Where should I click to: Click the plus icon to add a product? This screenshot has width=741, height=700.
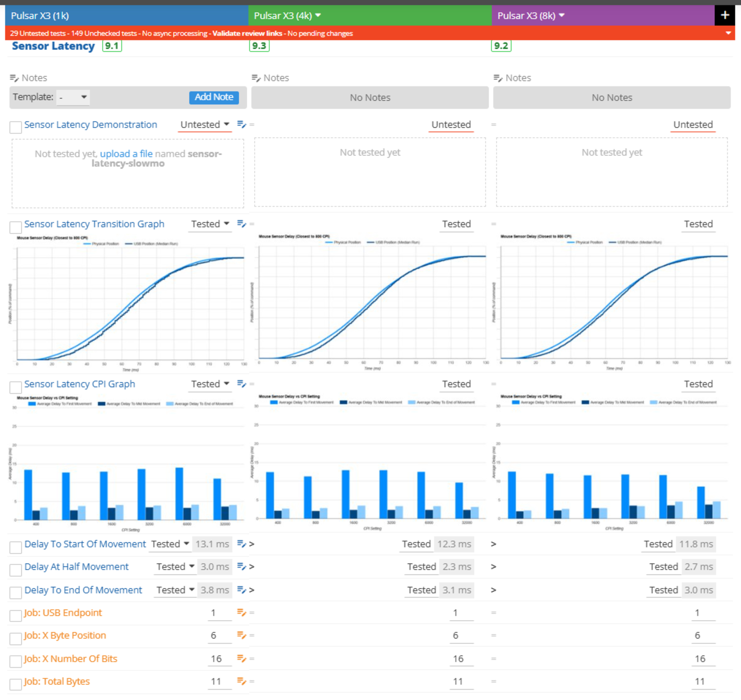[725, 15]
